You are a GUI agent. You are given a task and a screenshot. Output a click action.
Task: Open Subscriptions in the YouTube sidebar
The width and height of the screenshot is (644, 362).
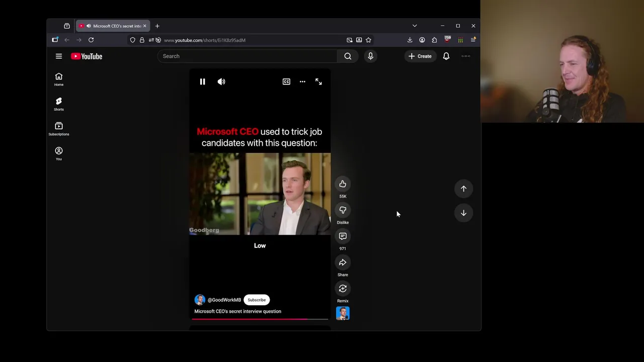point(59,129)
